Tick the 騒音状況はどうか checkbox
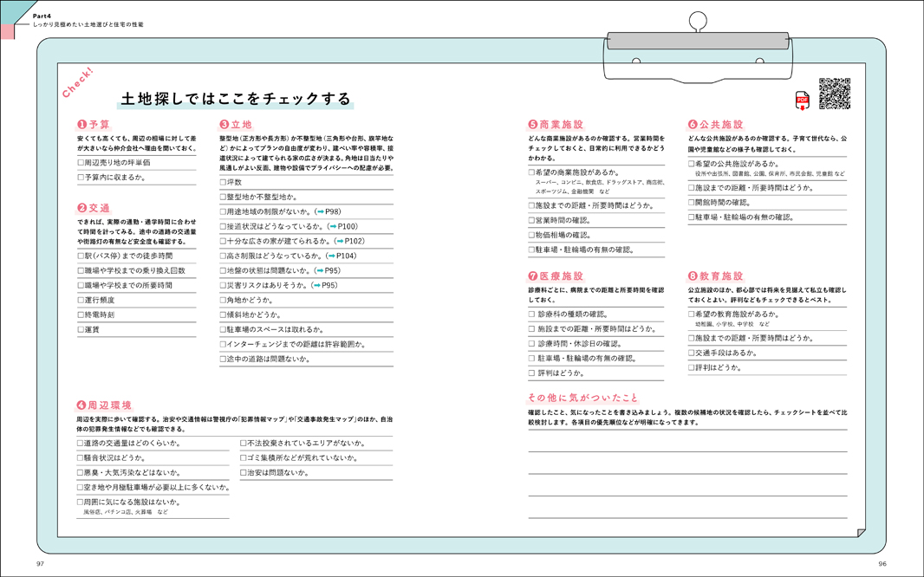The height and width of the screenshot is (577, 924). (x=80, y=458)
